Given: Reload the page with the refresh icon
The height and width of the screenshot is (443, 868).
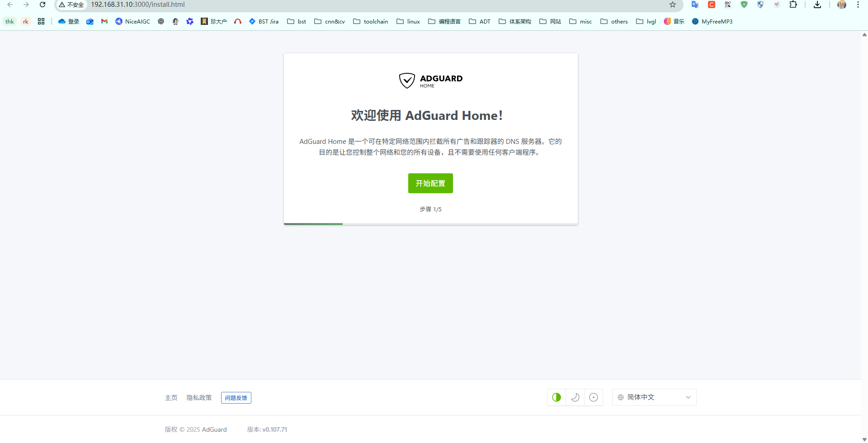Looking at the screenshot, I should tap(42, 5).
